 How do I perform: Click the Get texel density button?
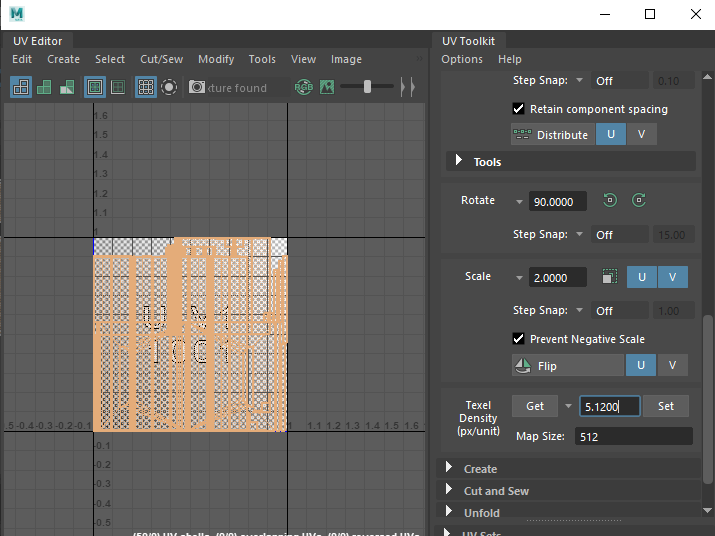click(535, 406)
